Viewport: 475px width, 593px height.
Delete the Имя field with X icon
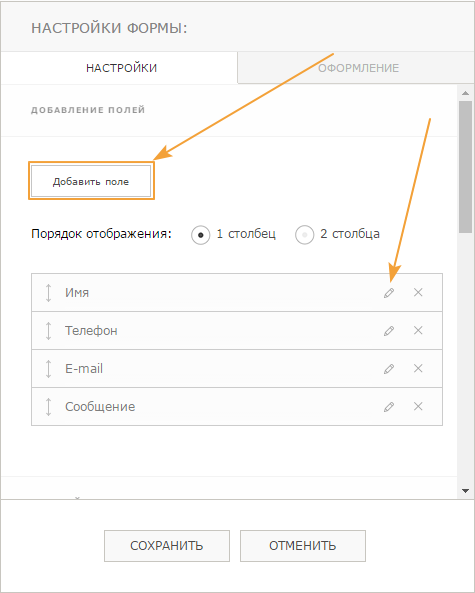(x=418, y=292)
